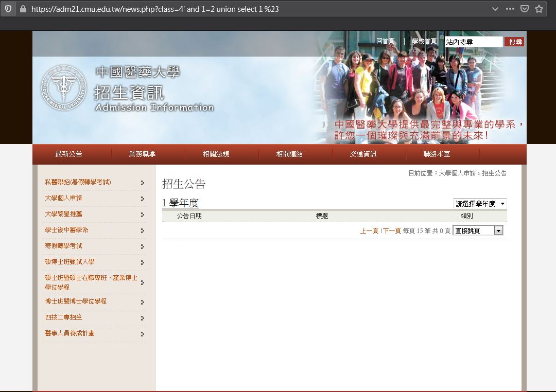Click the Save to Pocket icon
Viewport: 556px width, 392px height.
pyautogui.click(x=525, y=9)
